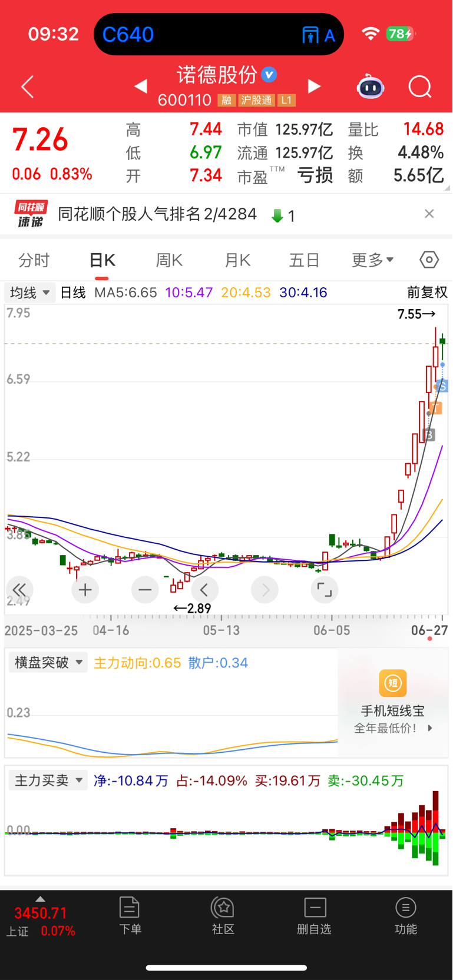Tap the 20:4.53 moving average value

tap(246, 293)
